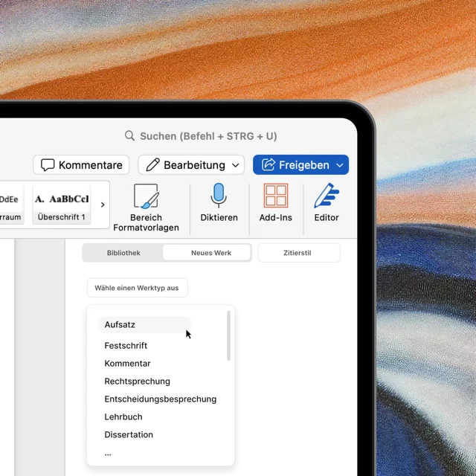The width and height of the screenshot is (476, 476).
Task: Apply the Überschrift 1 style
Action: [62, 205]
